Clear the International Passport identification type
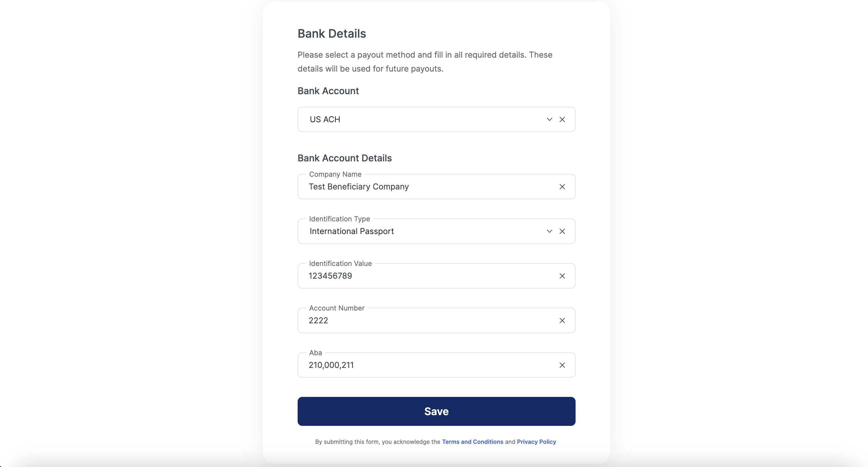Image resolution: width=868 pixels, height=467 pixels. 562,231
